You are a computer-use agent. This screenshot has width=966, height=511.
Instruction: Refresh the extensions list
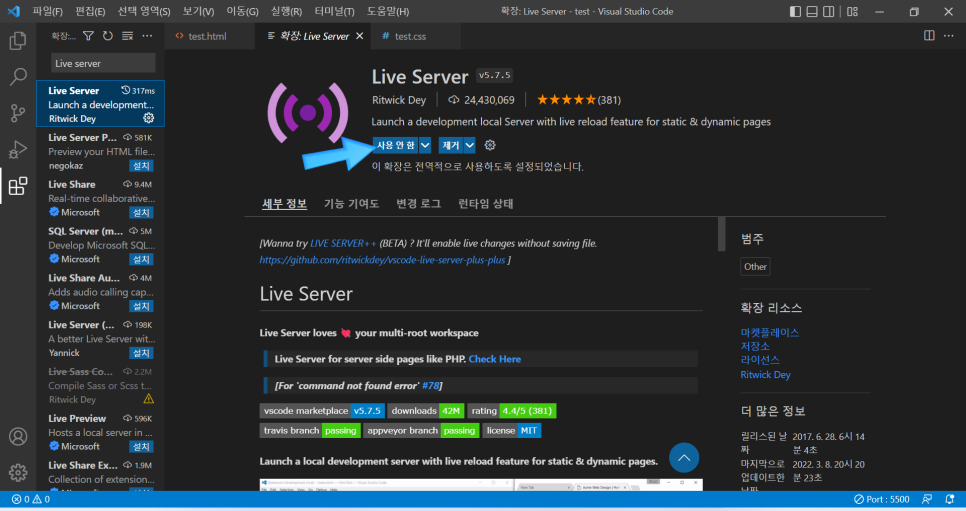[x=108, y=36]
